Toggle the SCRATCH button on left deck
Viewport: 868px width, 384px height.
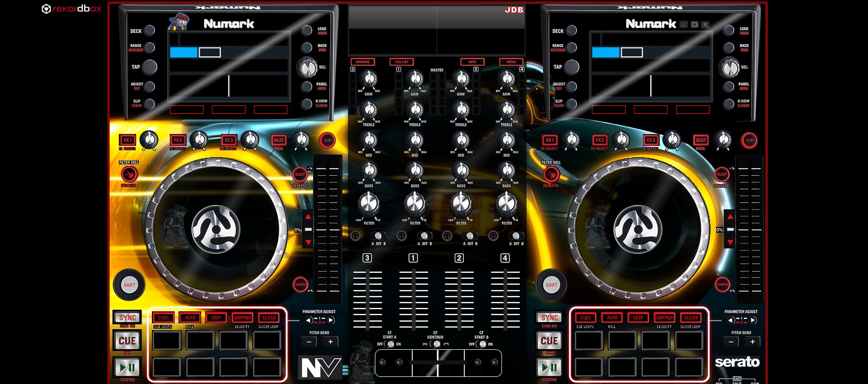pos(300,284)
